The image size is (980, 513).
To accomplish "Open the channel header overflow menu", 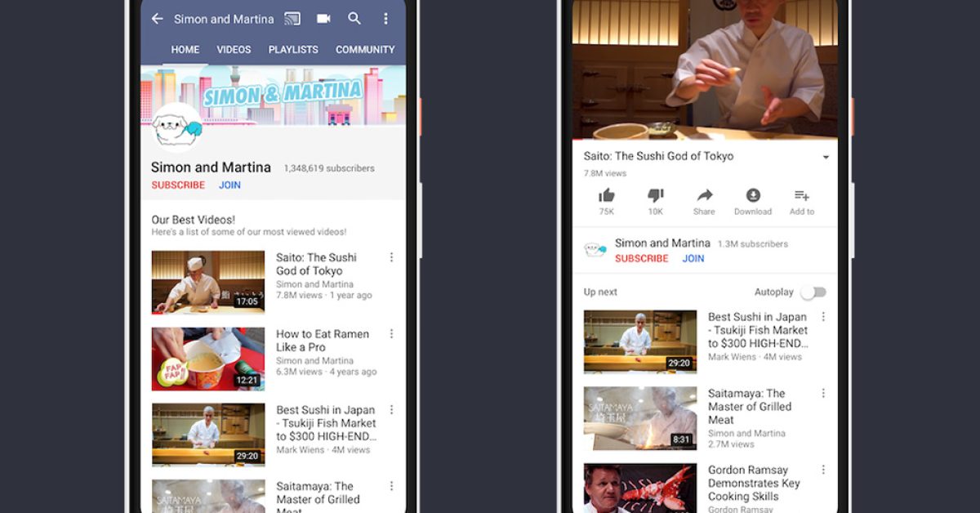I will tap(385, 19).
